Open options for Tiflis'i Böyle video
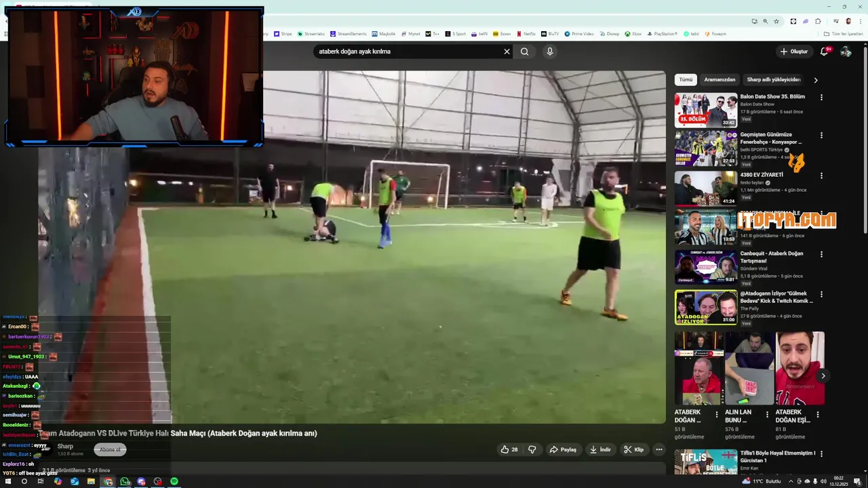This screenshot has height=488, width=868. (821, 453)
